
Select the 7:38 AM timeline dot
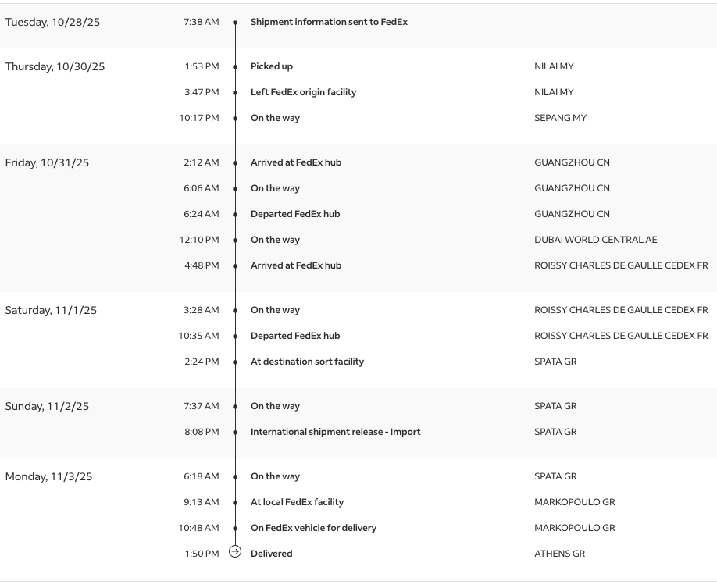(x=235, y=23)
